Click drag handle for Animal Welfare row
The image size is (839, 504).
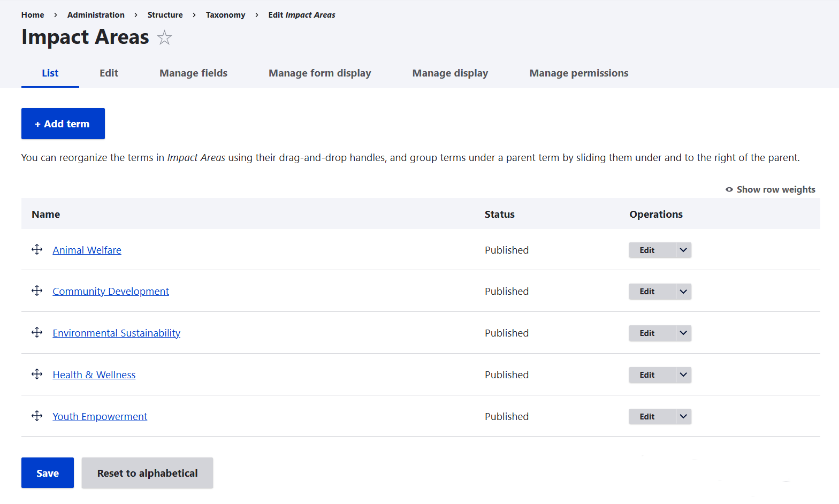click(x=37, y=250)
